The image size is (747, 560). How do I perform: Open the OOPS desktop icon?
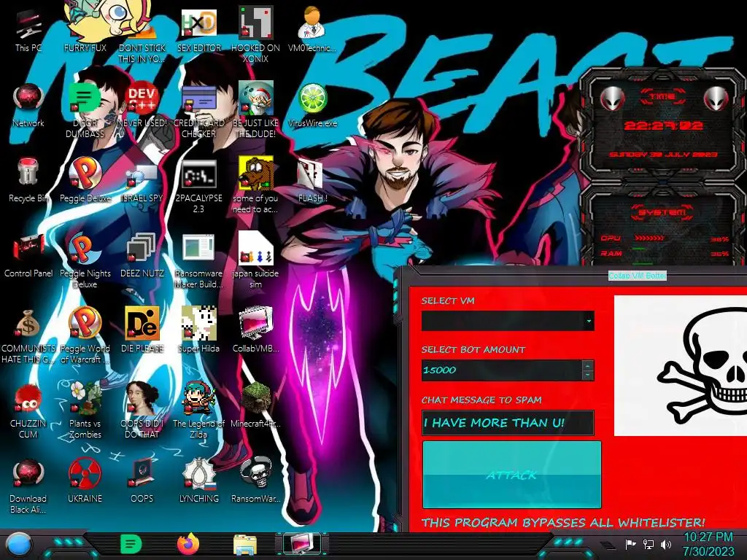pos(142,481)
